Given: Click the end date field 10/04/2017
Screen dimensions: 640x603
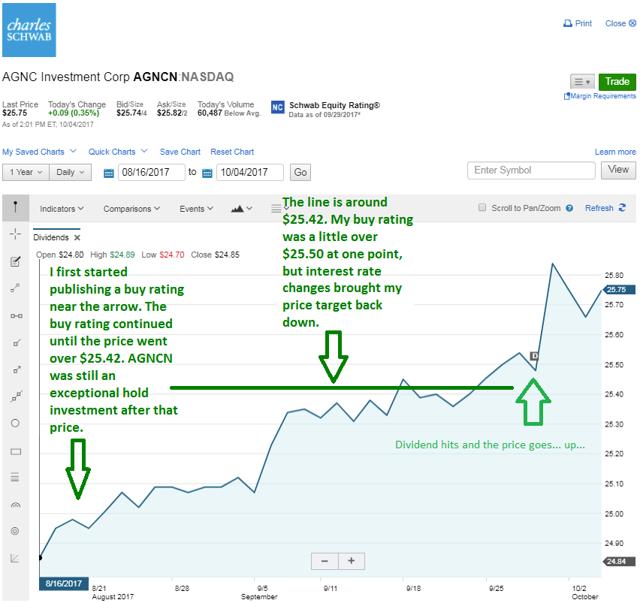Looking at the screenshot, I should pyautogui.click(x=250, y=172).
